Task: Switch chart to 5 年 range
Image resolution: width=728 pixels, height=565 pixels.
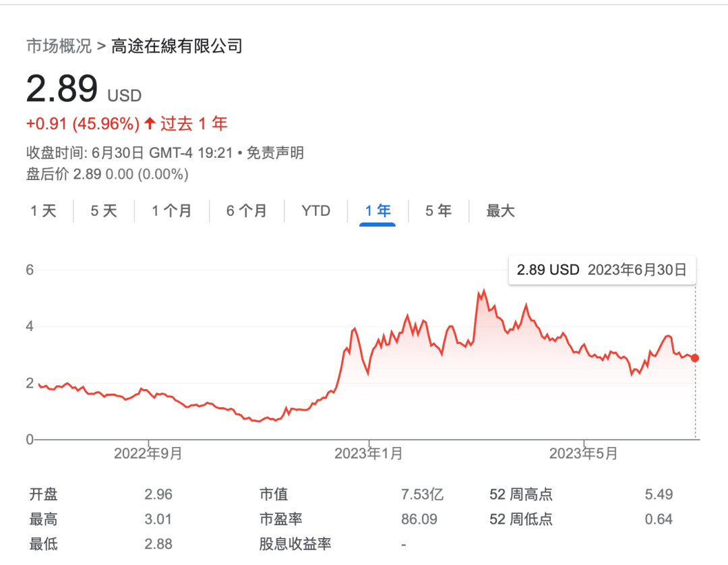Action: [438, 211]
